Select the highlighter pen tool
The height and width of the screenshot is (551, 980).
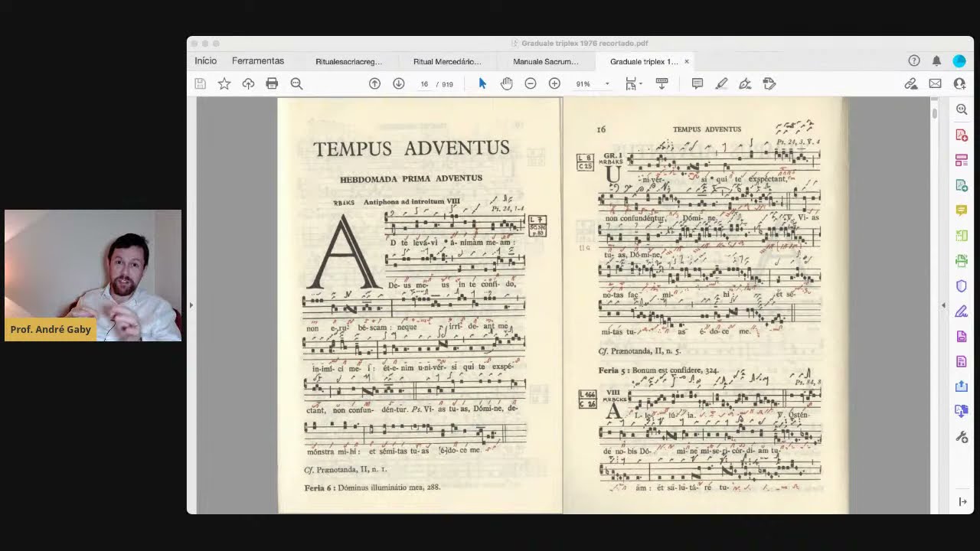click(721, 83)
